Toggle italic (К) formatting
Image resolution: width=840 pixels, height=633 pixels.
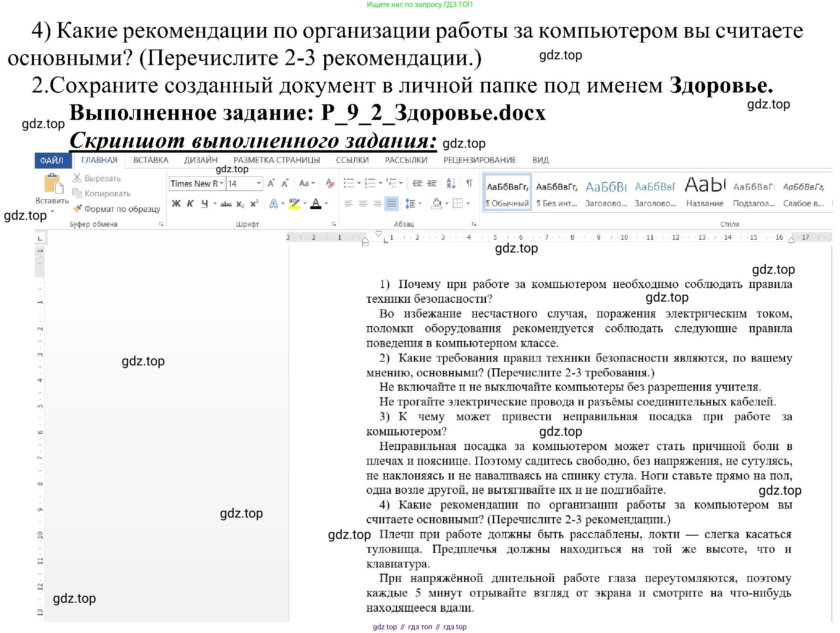point(190,204)
